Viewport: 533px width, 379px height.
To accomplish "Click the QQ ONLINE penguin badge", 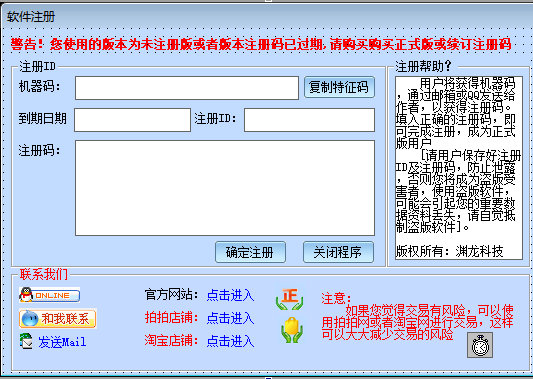I will [x=50, y=295].
